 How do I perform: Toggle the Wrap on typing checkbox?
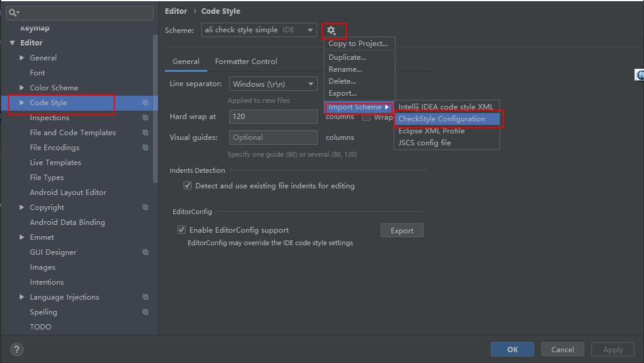click(366, 117)
